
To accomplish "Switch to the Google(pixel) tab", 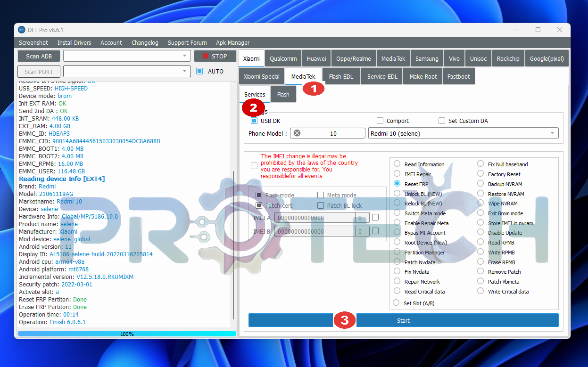I will click(547, 58).
